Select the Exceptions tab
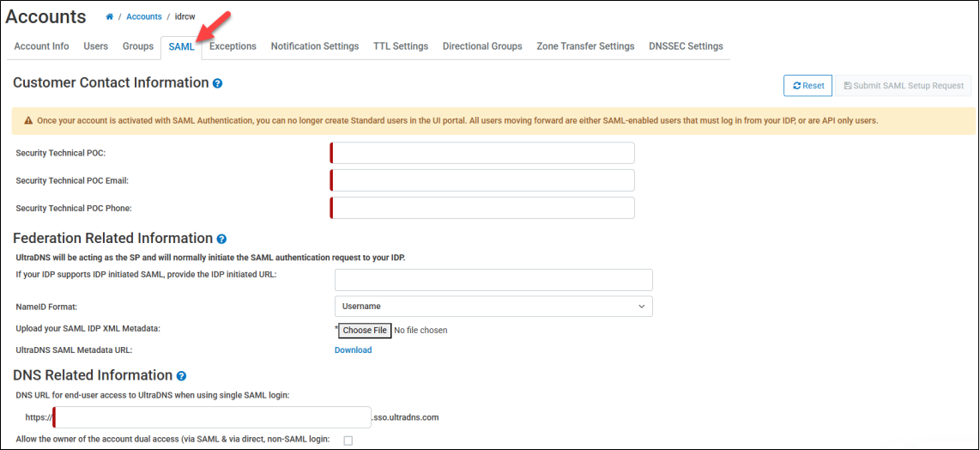The height and width of the screenshot is (450, 980). [233, 46]
